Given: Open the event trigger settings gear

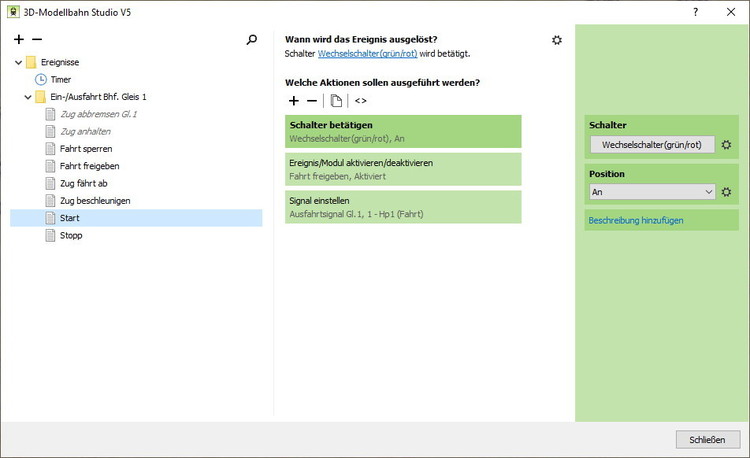Looking at the screenshot, I should click(557, 40).
